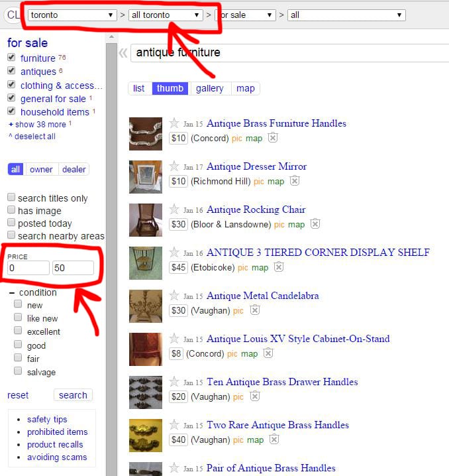Open the Antique Rocking Chair thumbnail
The image size is (449, 476).
pos(146,220)
